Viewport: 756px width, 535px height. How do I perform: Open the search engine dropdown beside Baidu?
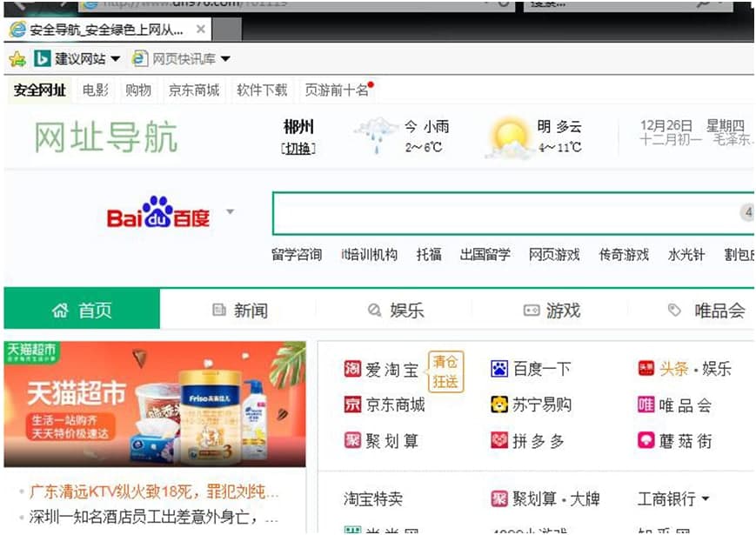click(231, 211)
